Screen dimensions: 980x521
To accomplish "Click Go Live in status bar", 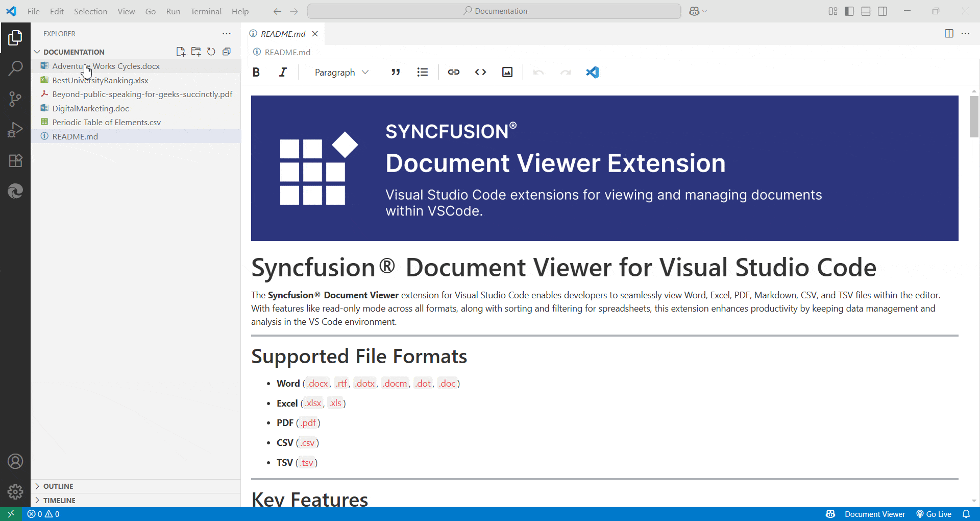I will (934, 514).
